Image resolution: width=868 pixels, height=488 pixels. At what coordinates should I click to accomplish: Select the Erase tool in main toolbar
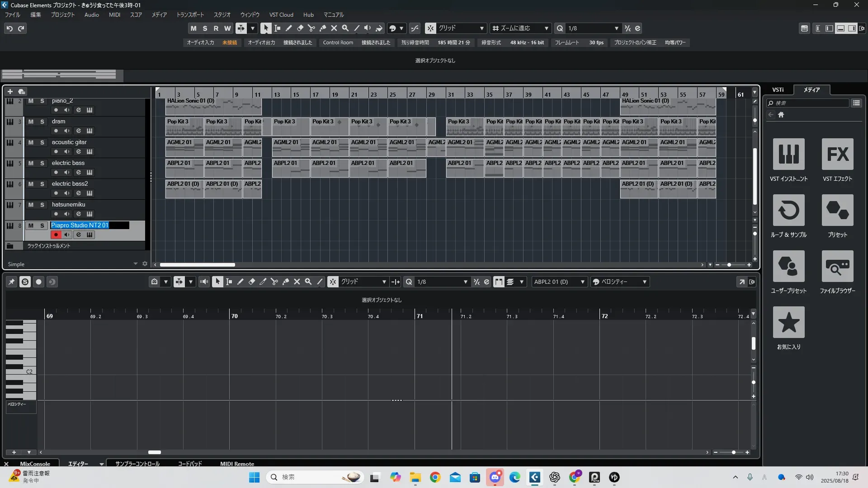click(x=300, y=28)
